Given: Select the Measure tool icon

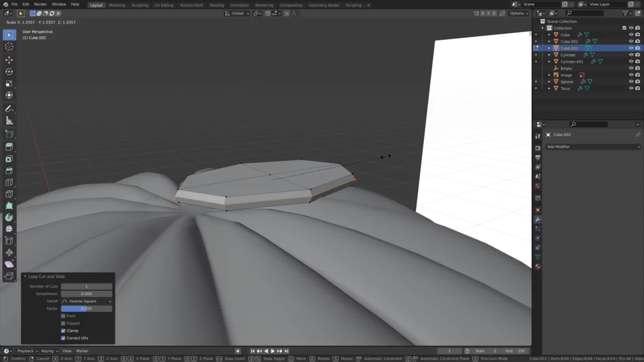Looking at the screenshot, I should 9,121.
